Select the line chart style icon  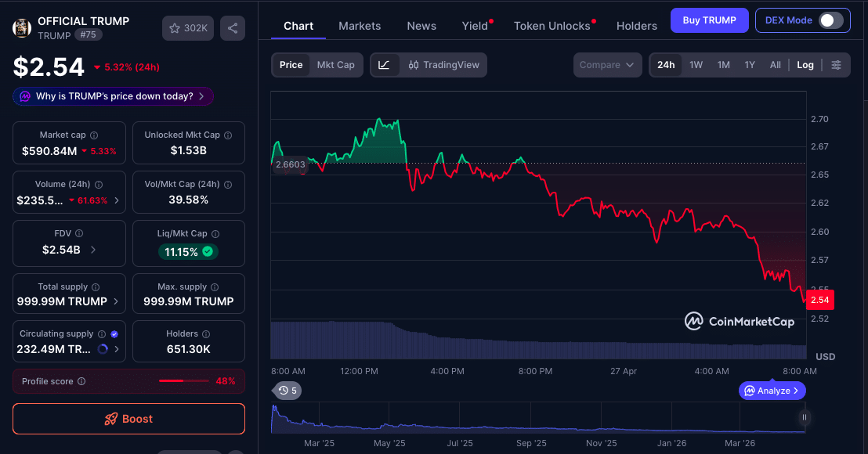pos(383,64)
